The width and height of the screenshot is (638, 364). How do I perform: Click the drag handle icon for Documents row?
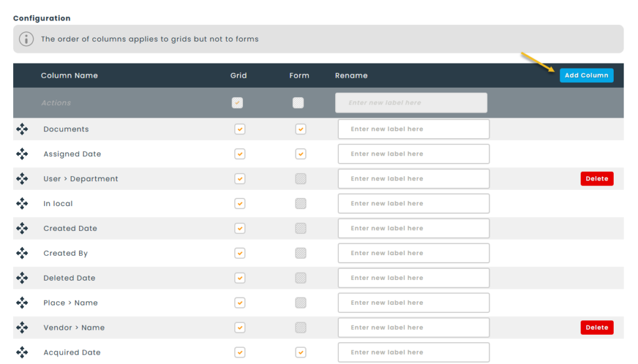(x=22, y=129)
